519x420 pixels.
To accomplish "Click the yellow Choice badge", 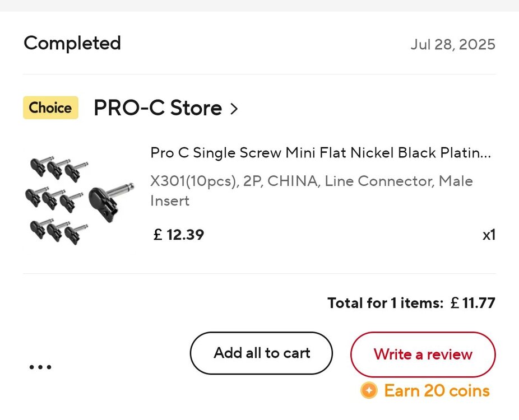I will click(x=50, y=108).
